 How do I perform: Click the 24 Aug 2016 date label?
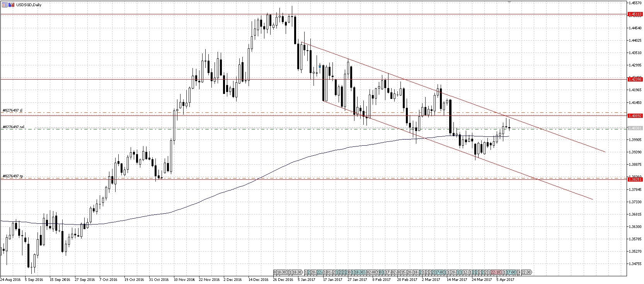pos(10,279)
